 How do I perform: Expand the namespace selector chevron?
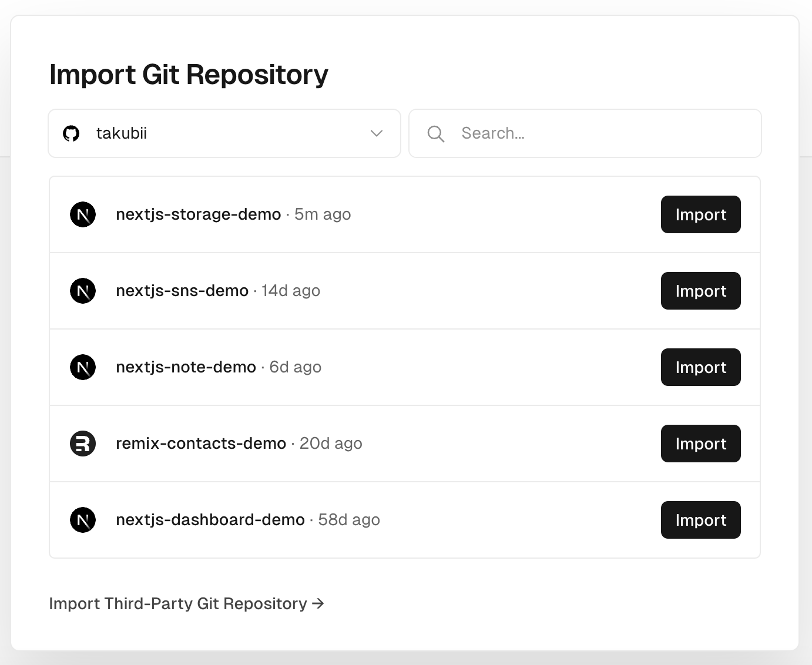tap(377, 133)
